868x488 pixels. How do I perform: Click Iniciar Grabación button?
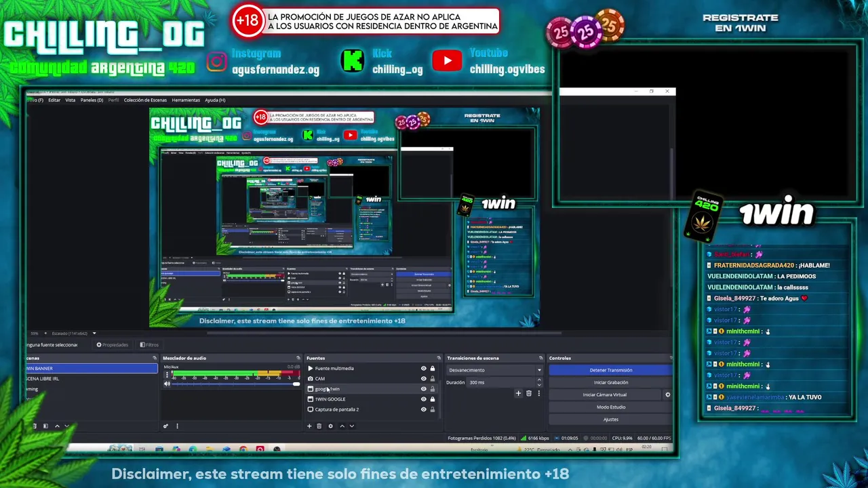(x=610, y=382)
